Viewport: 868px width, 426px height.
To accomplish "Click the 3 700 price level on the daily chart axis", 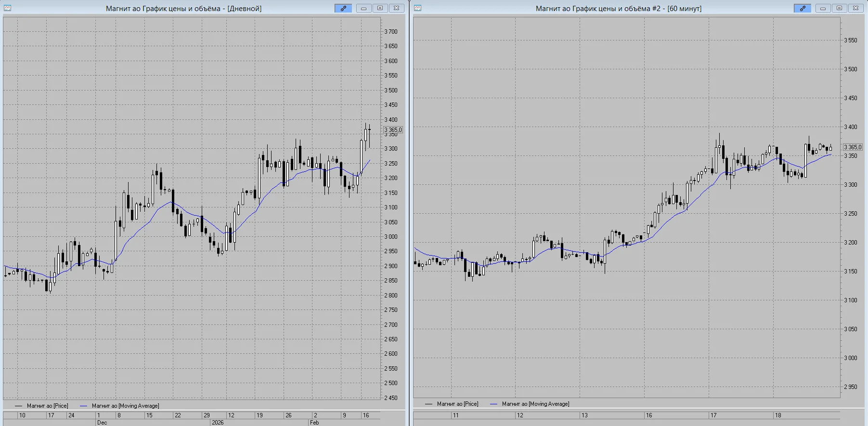I will 391,32.
